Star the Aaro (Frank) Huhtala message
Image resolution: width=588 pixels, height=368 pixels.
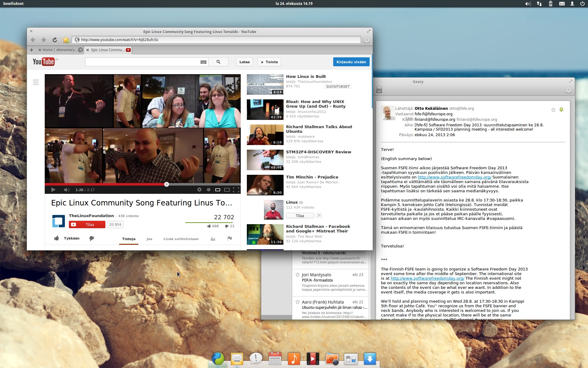[297, 302]
